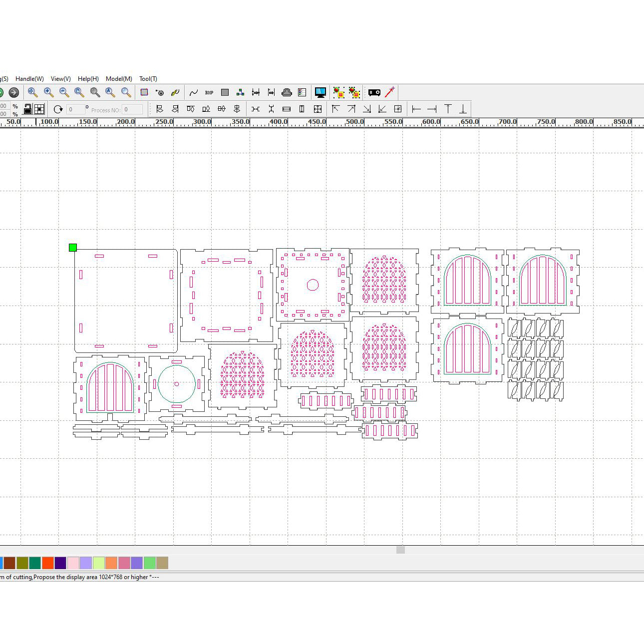Image resolution: width=644 pixels, height=644 pixels.
Task: Open the curve drawing tool
Action: [194, 92]
